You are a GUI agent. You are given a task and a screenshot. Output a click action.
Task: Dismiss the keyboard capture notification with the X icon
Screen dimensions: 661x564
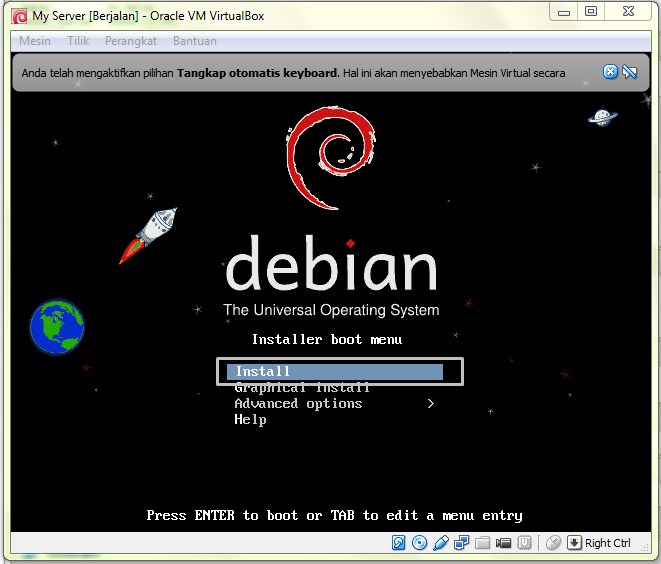pyautogui.click(x=610, y=72)
